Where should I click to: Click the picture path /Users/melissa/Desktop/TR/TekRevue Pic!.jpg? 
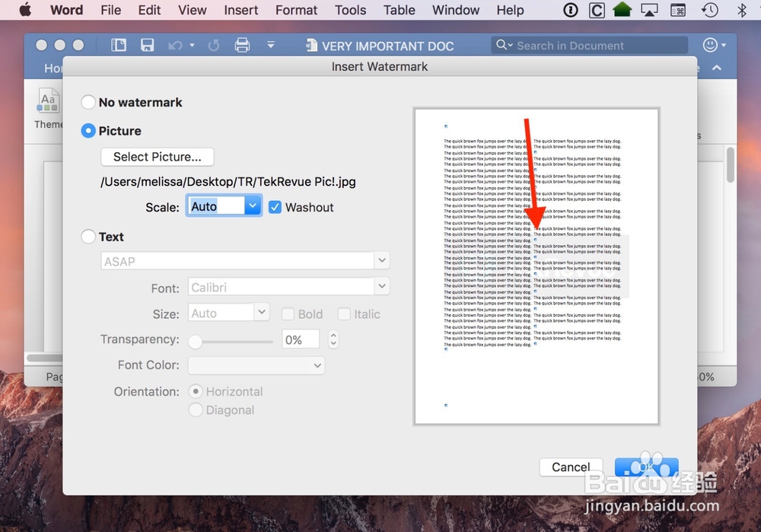pyautogui.click(x=228, y=182)
